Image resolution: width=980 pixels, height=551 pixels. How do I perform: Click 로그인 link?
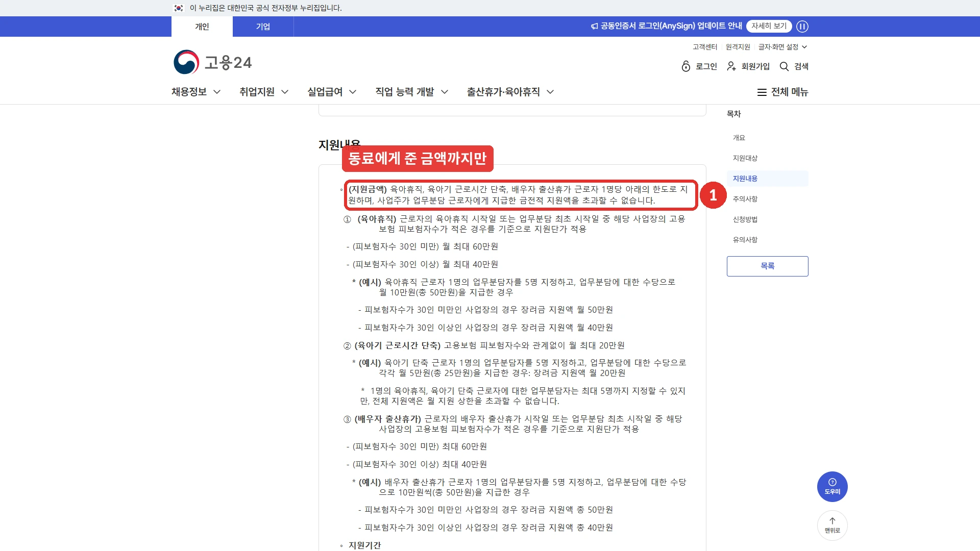click(x=706, y=66)
